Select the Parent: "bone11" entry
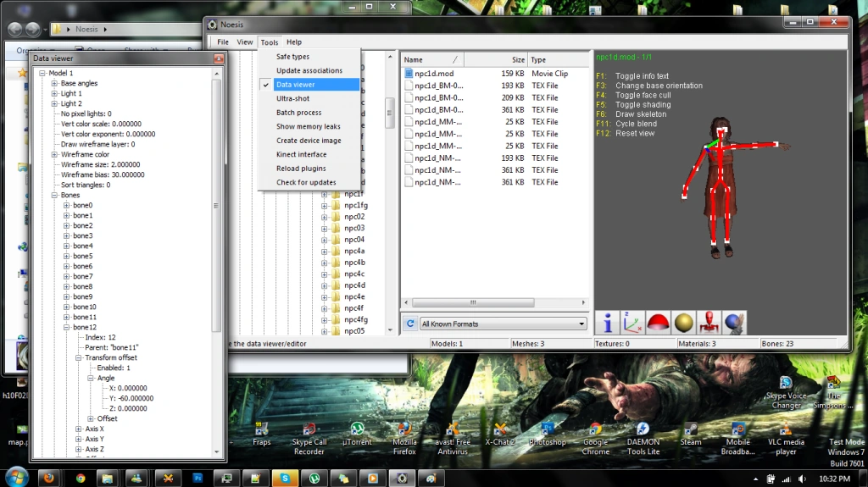The width and height of the screenshot is (868, 487). tap(111, 347)
